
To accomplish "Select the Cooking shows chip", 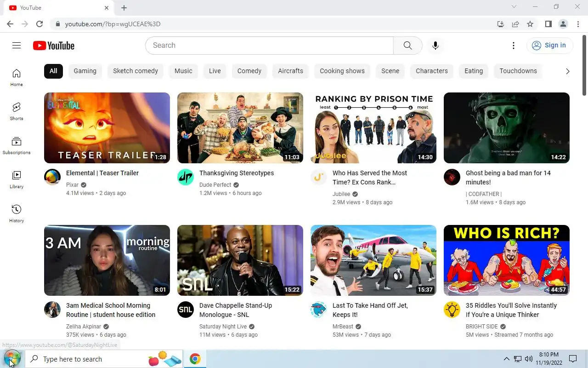I will pyautogui.click(x=342, y=71).
